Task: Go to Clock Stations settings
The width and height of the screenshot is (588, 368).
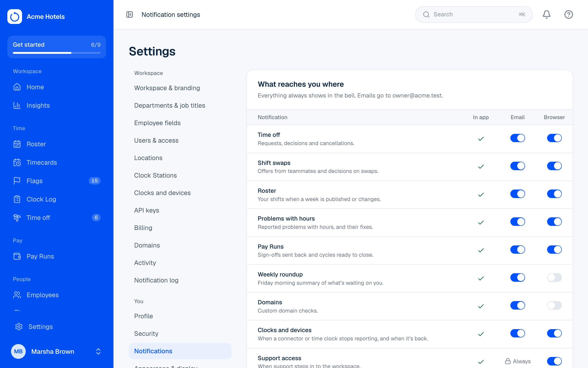Action: click(x=180, y=175)
